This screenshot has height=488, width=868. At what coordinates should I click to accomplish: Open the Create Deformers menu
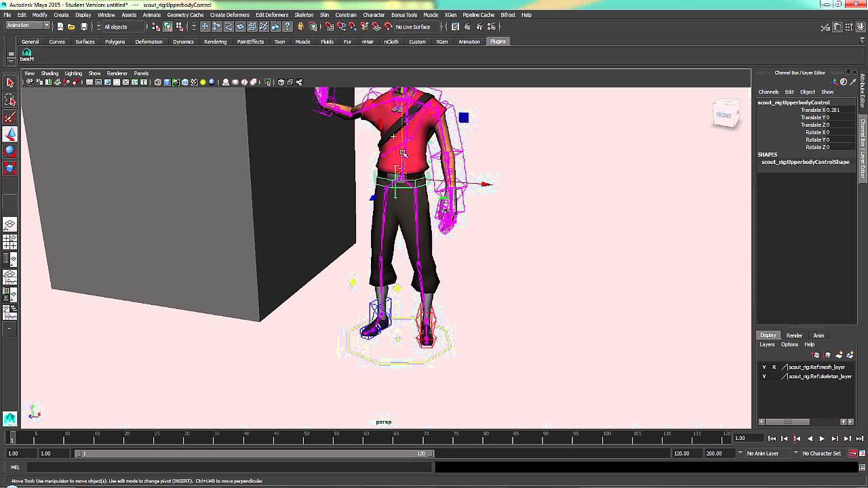(x=230, y=15)
